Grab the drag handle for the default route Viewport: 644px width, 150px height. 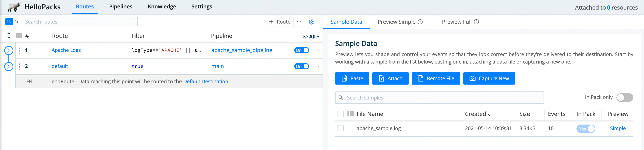[x=19, y=66]
